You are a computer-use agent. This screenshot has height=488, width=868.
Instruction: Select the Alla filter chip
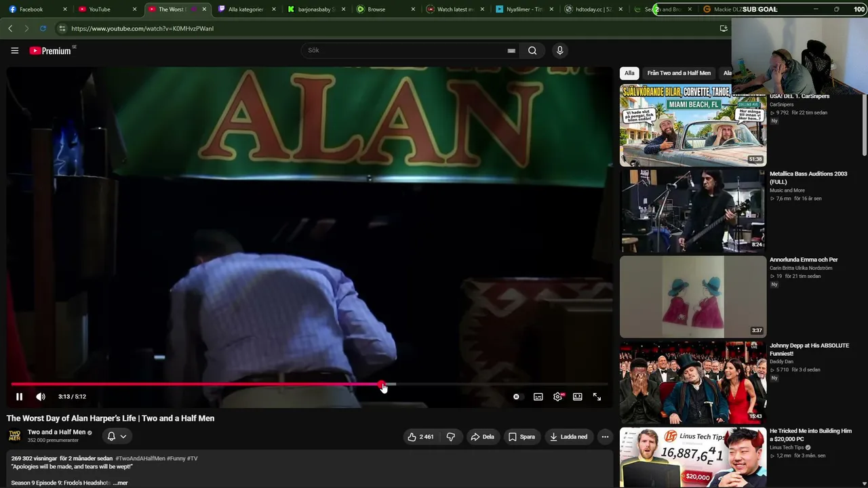tap(629, 73)
